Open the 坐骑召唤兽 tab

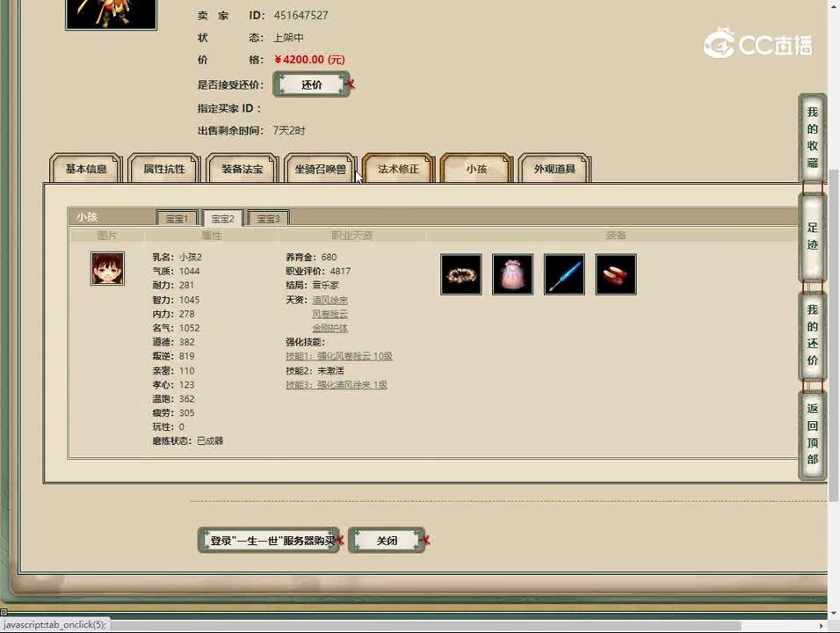pyautogui.click(x=320, y=169)
